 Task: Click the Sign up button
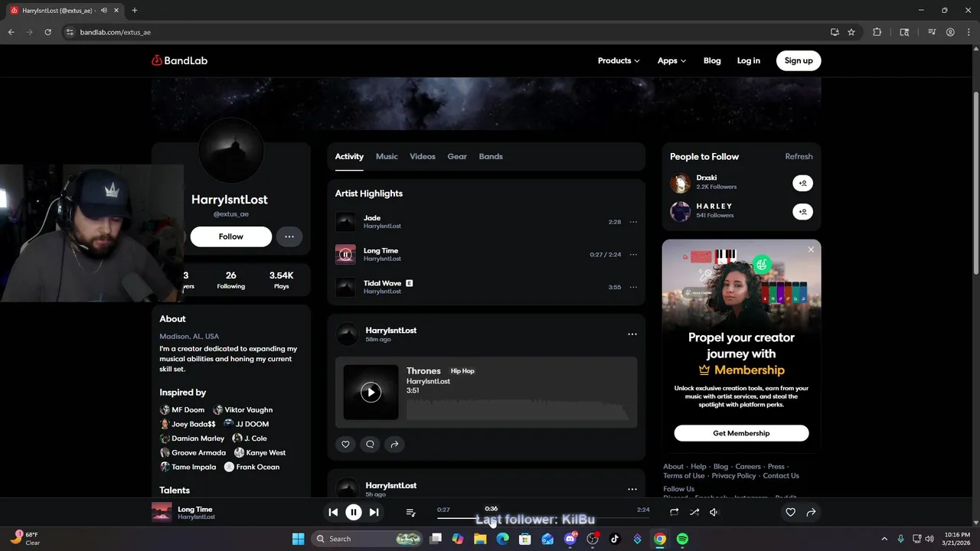click(x=799, y=60)
